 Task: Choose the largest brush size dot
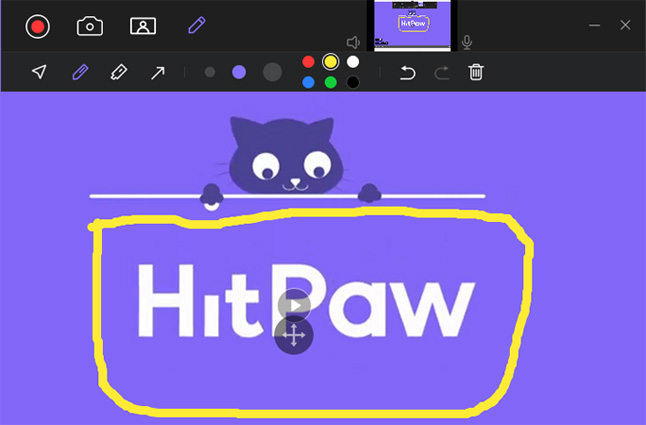point(272,72)
